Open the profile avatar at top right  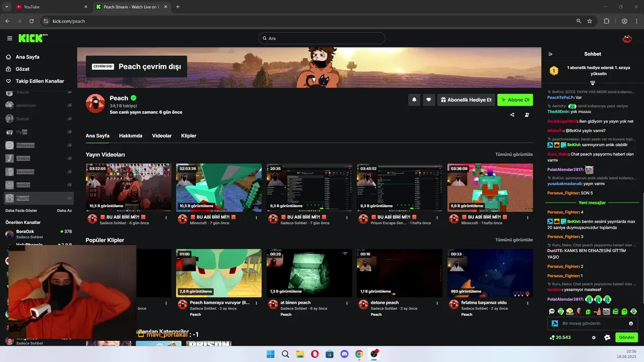(627, 39)
